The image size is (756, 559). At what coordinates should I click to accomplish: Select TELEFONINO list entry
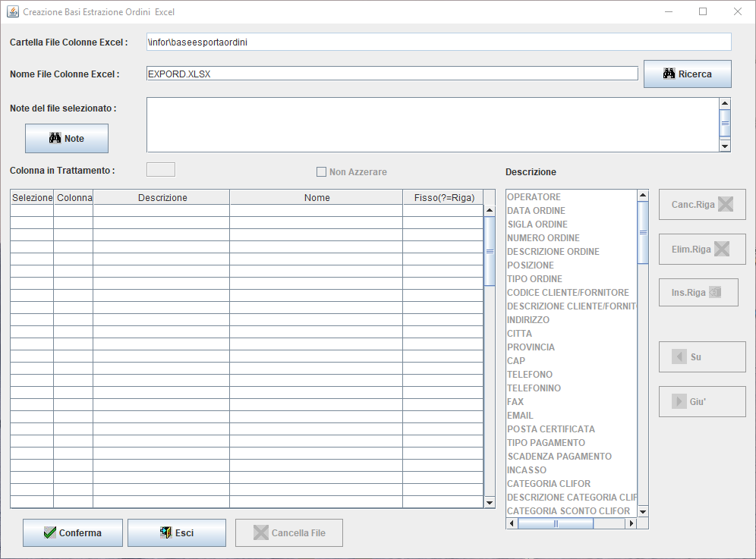[x=572, y=388]
